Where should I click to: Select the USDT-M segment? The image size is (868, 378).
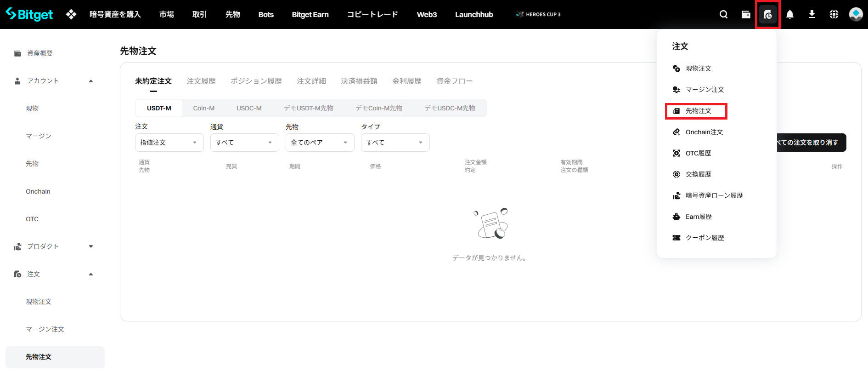click(159, 108)
